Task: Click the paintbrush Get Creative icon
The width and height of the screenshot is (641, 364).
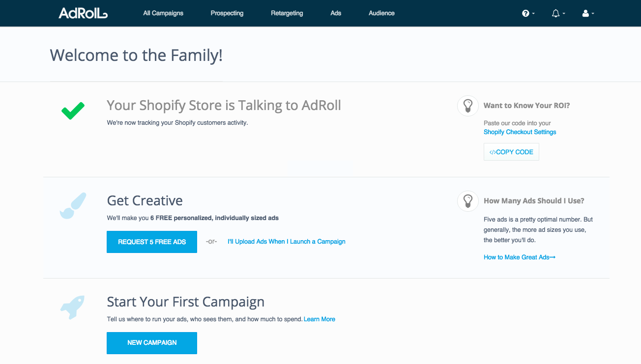Action: [x=73, y=205]
